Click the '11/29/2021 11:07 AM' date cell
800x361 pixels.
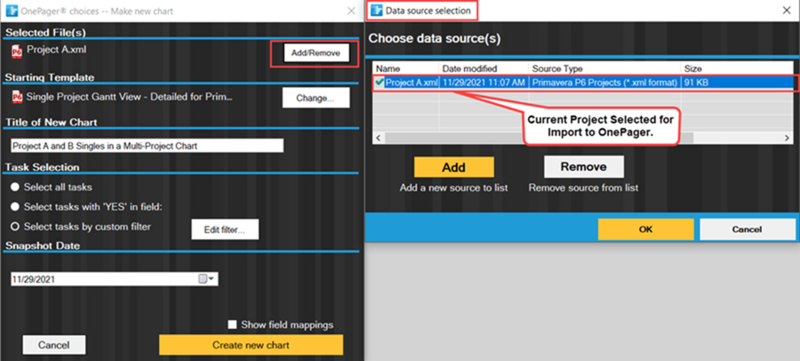(483, 83)
